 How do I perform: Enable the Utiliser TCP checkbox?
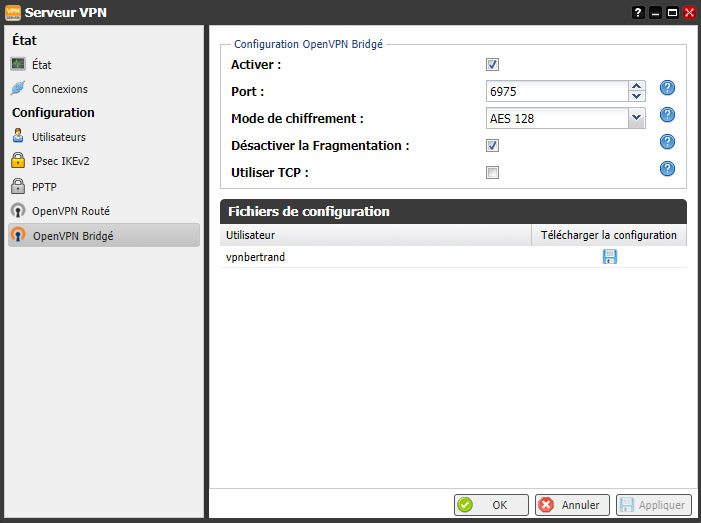[492, 172]
